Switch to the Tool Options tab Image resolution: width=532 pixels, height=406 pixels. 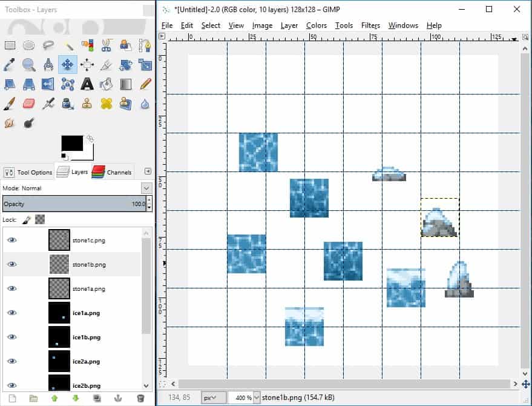click(28, 172)
